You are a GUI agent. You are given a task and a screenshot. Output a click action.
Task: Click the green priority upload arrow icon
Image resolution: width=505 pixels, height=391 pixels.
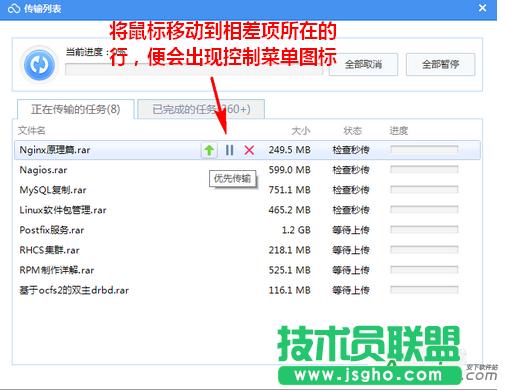click(209, 150)
